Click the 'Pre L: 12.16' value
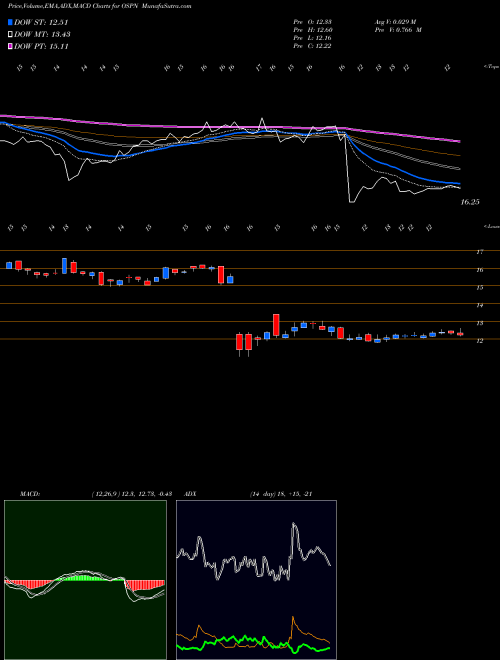The height and width of the screenshot is (660, 500). pos(312,38)
